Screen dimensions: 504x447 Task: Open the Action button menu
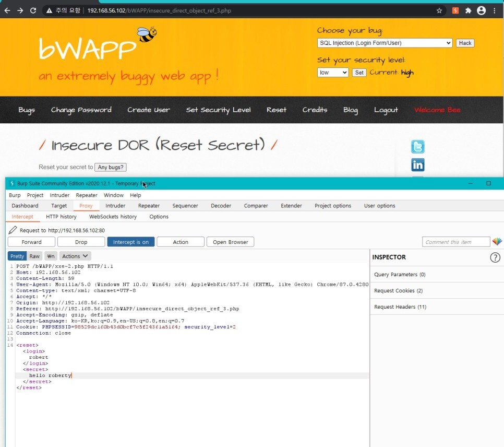point(181,242)
